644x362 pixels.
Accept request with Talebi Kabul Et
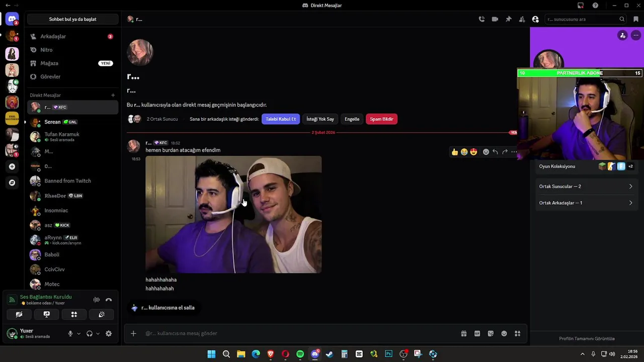(x=281, y=119)
